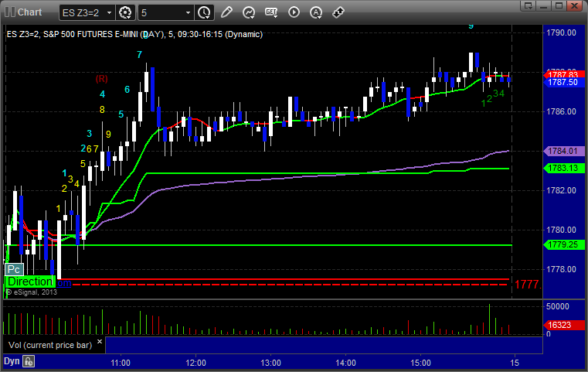The width and height of the screenshot is (588, 372).
Task: Toggle the lock icon next to Dyn
Action: (x=29, y=361)
